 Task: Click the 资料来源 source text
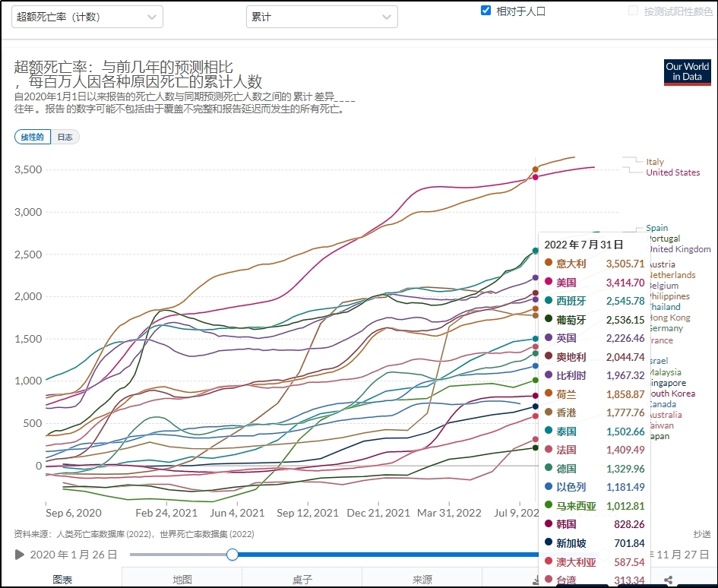(x=134, y=534)
